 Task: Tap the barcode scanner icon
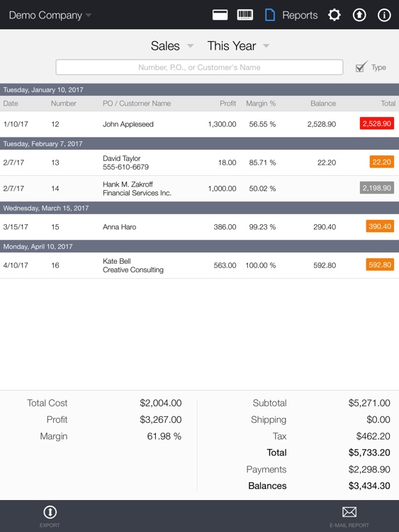[x=245, y=15]
